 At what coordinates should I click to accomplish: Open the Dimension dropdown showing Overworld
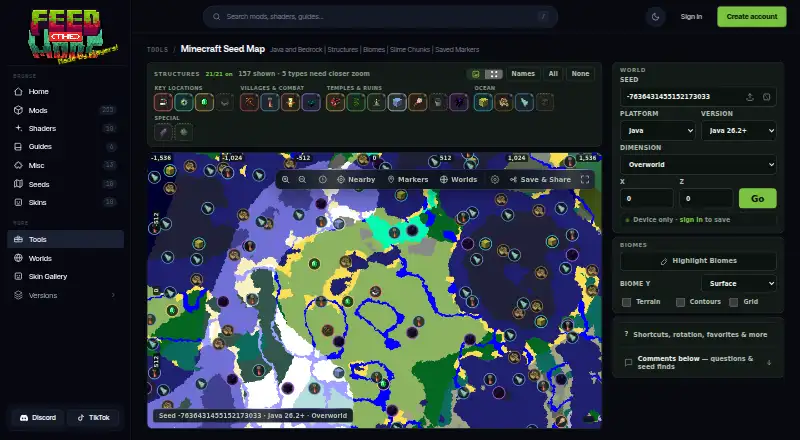pyautogui.click(x=698, y=165)
